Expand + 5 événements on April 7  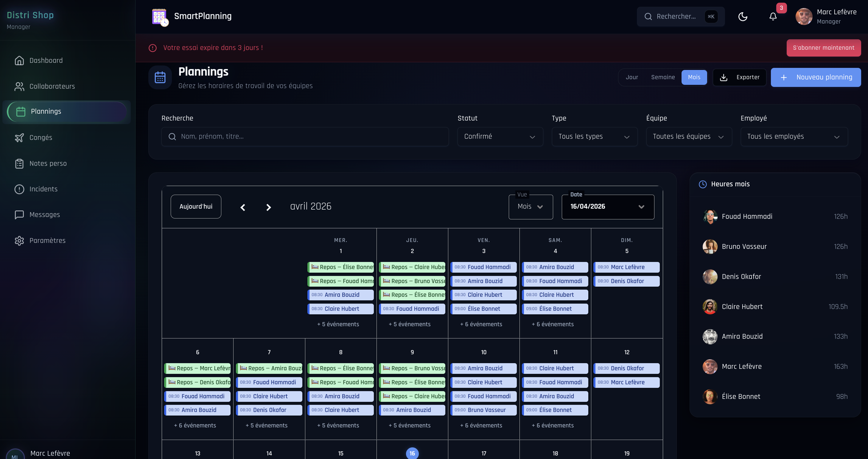pos(267,426)
